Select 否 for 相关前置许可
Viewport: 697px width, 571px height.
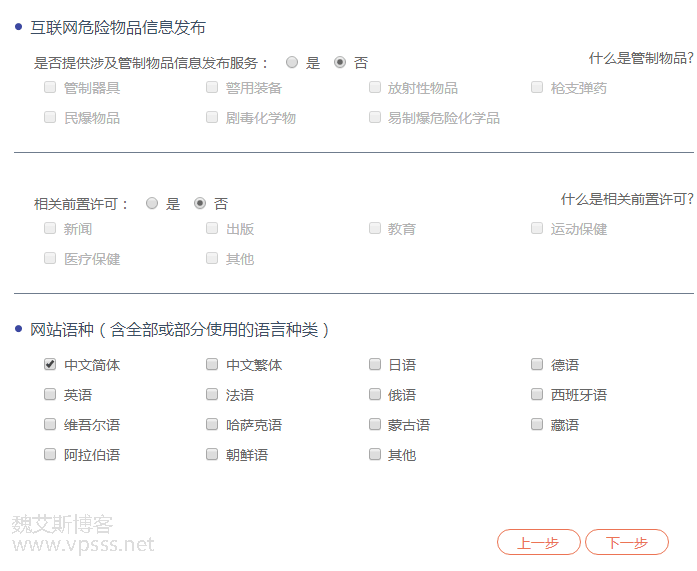click(200, 203)
